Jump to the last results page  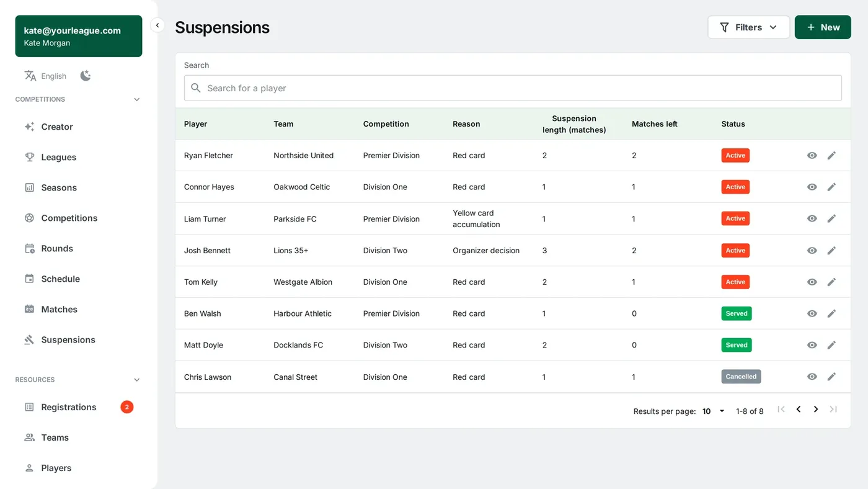833,410
